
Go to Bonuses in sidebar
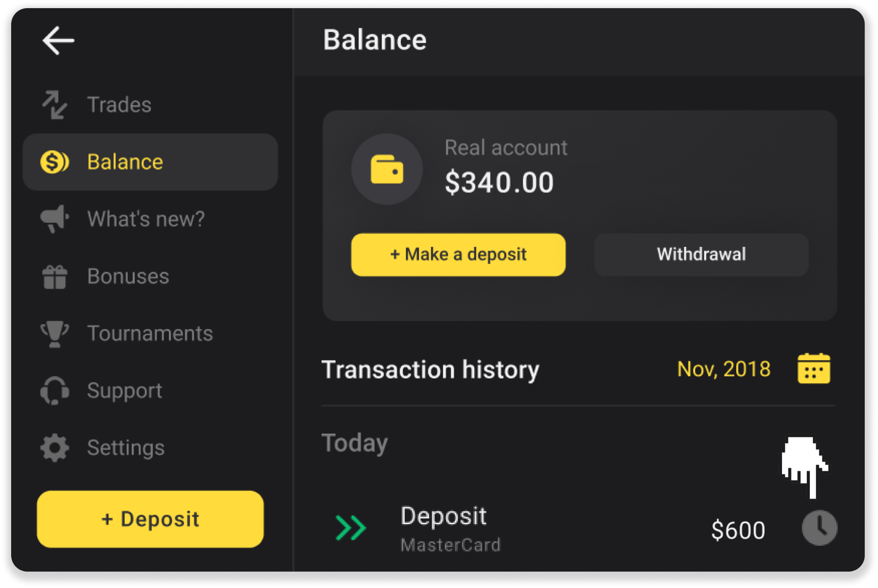[x=128, y=276]
